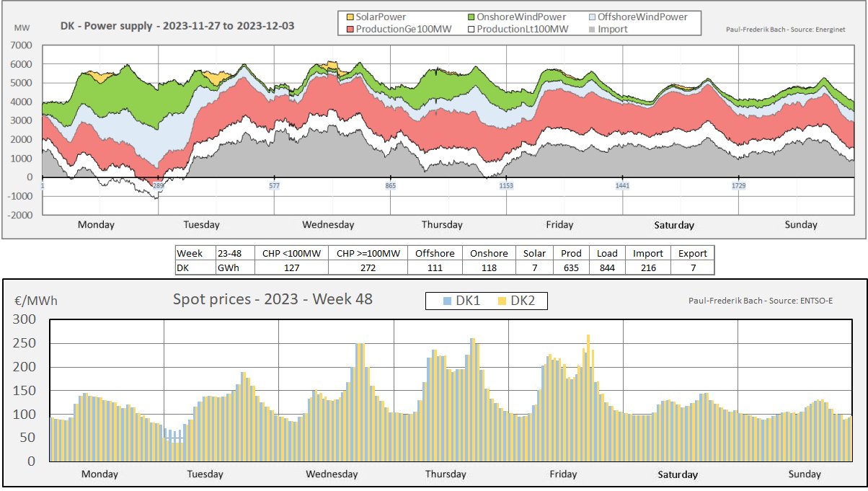Click the DK1 blue legend swatch
The height and width of the screenshot is (491, 868).
pos(448,301)
